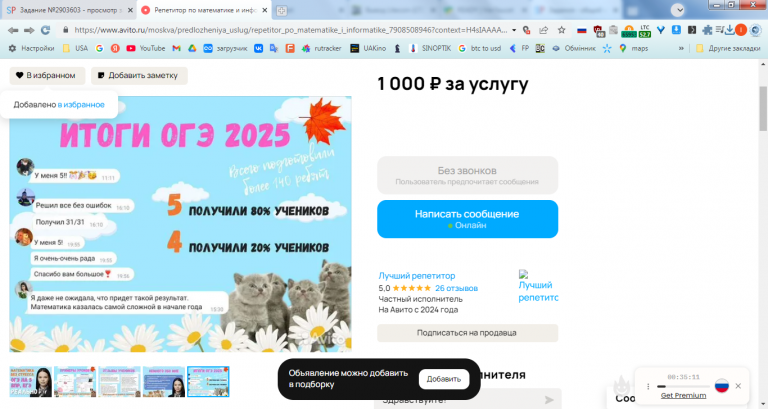This screenshot has height=409, width=768.
Task: Click the Без звонков button
Action: [x=467, y=175]
